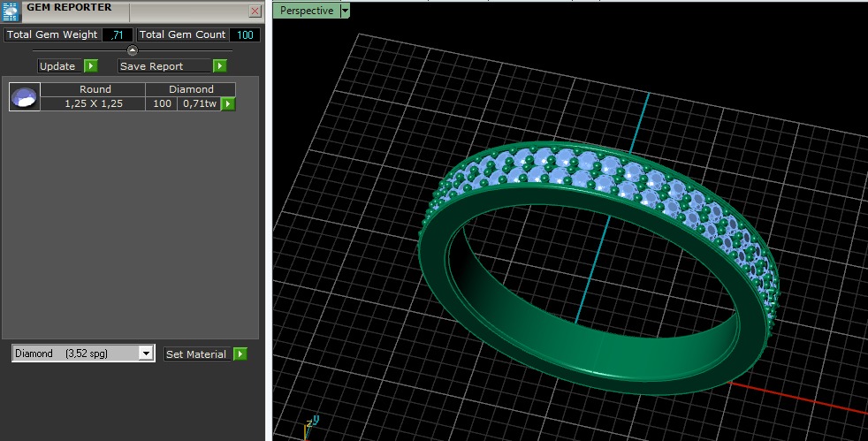Click the Save Report button
This screenshot has height=441, width=868.
coord(165,66)
